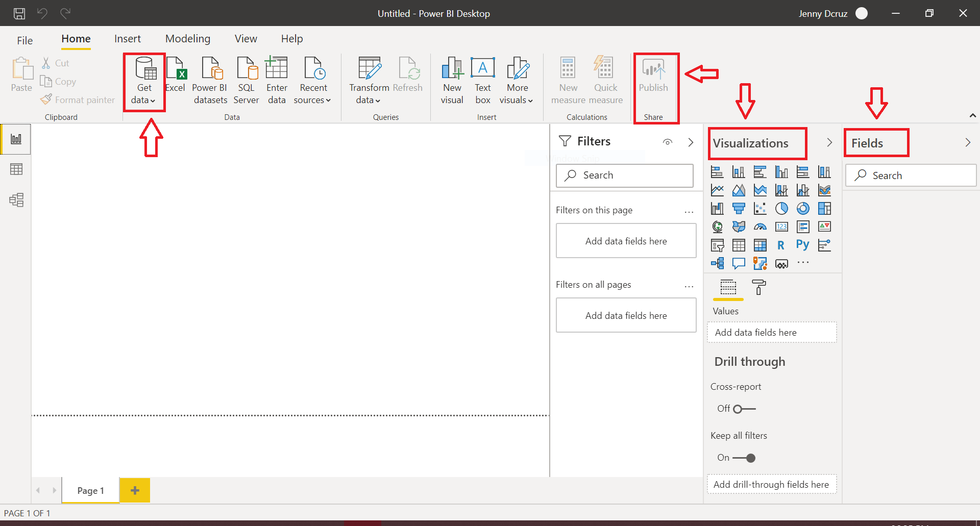The width and height of the screenshot is (980, 526).
Task: Add a Slicer visual to the report
Action: [x=717, y=245]
